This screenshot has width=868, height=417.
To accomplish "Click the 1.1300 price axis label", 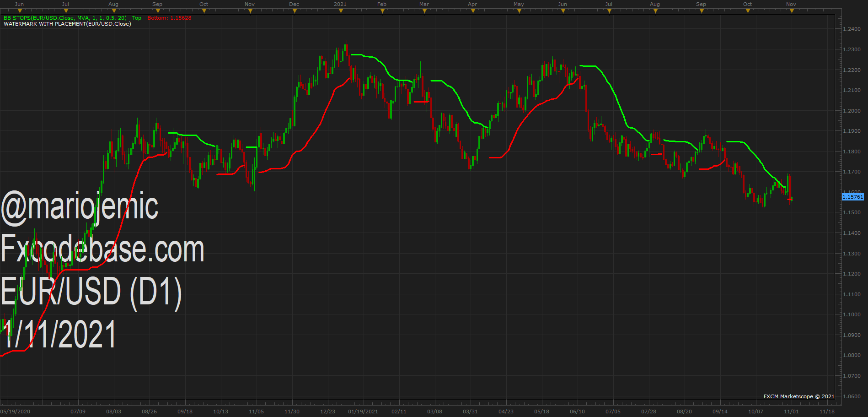I will 852,254.
